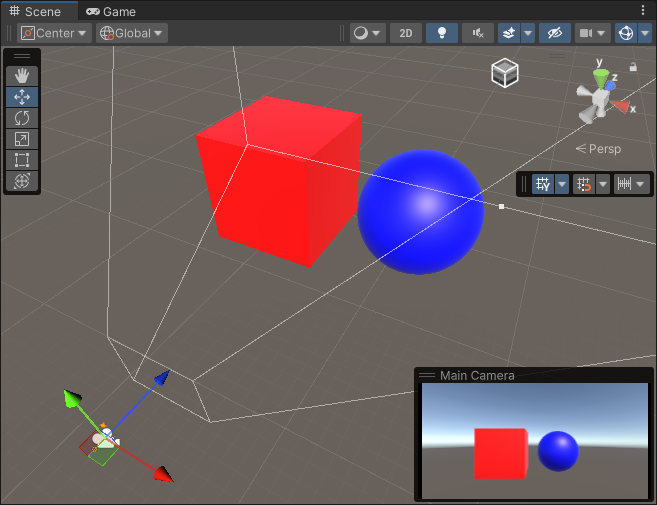Open the Center pivot mode dropdown
Viewport: 657px width, 505px height.
pyautogui.click(x=54, y=33)
